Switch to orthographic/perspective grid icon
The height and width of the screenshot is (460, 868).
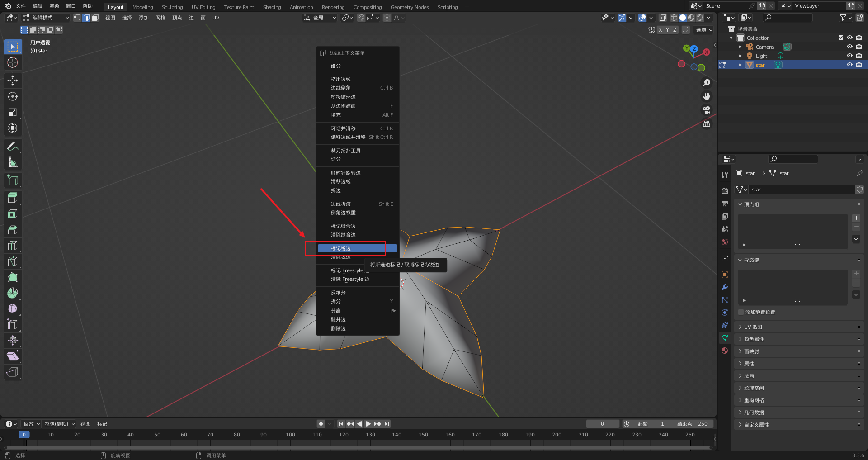click(x=707, y=123)
